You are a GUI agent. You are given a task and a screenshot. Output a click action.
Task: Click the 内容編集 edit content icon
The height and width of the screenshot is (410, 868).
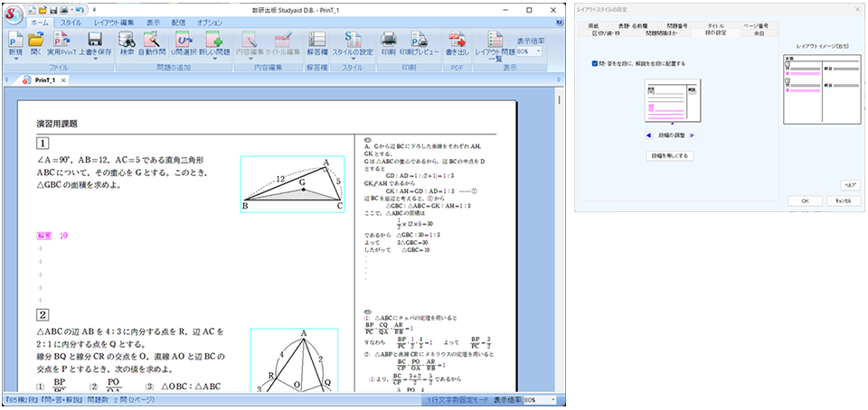pos(250,40)
